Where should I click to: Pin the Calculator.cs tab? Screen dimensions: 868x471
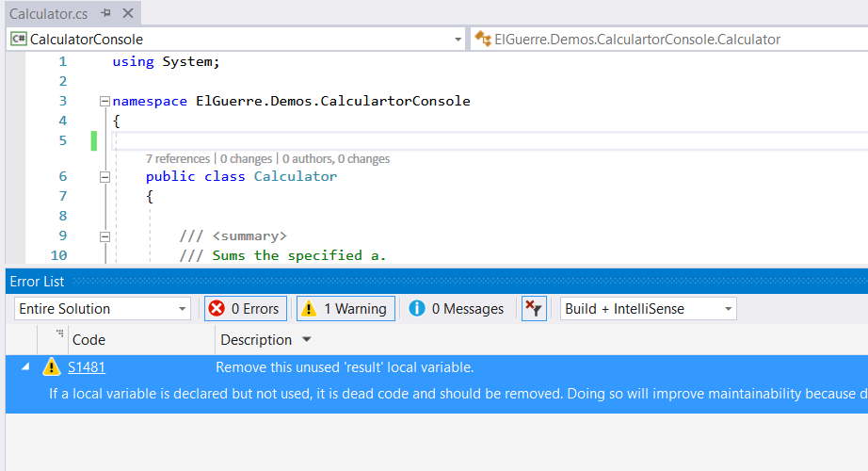(105, 14)
